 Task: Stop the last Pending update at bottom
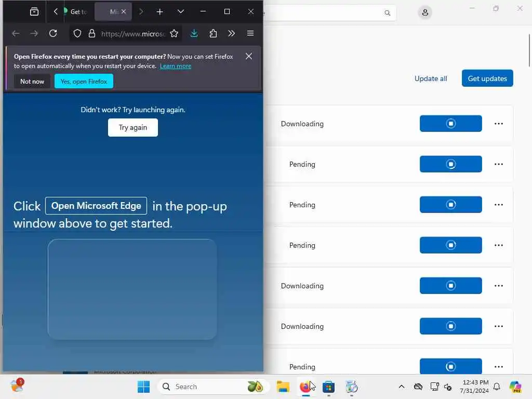pyautogui.click(x=450, y=366)
